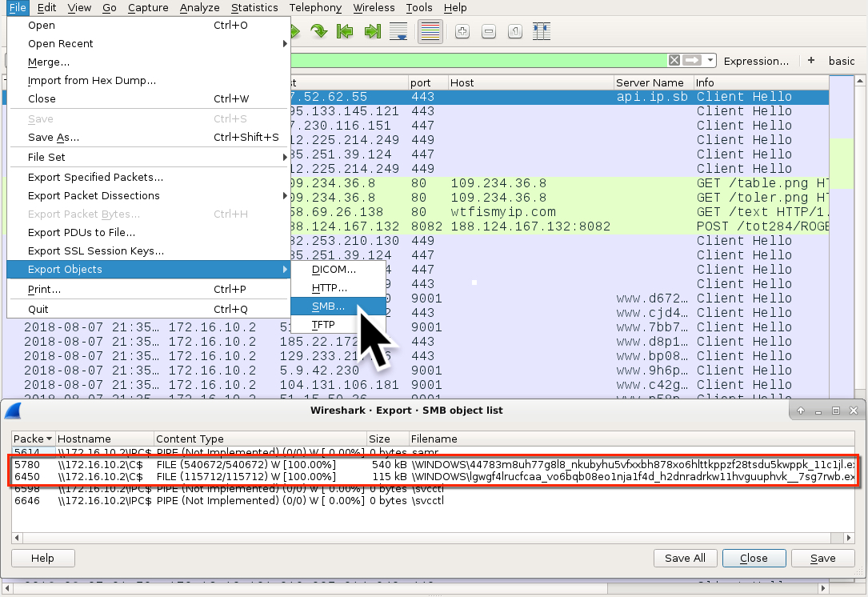Open the Wireless menu

pos(374,8)
